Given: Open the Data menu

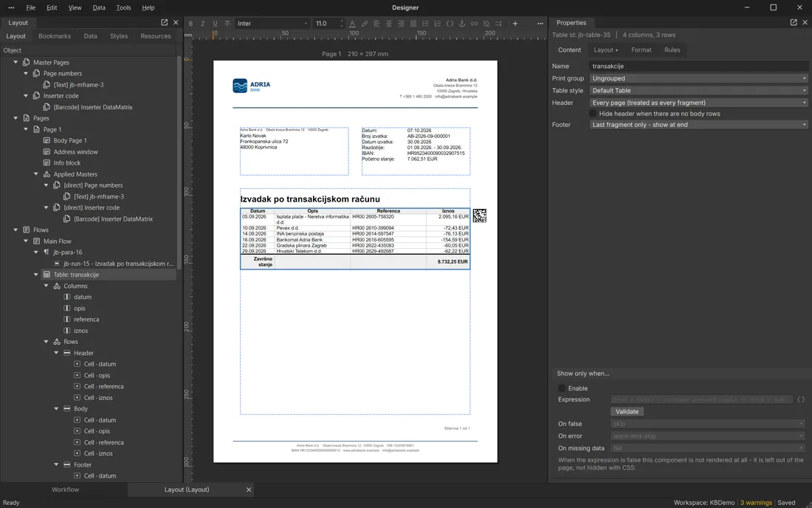Looking at the screenshot, I should coord(99,8).
